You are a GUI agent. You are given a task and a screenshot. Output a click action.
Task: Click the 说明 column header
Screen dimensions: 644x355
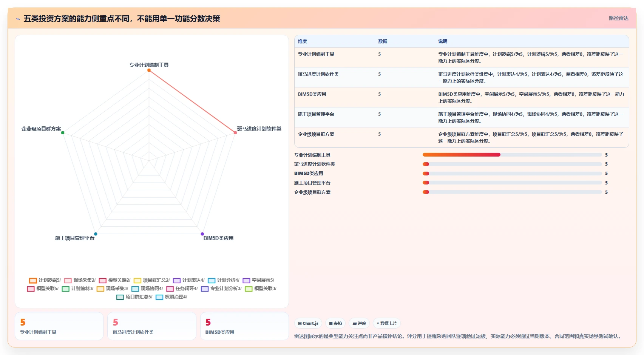point(443,41)
